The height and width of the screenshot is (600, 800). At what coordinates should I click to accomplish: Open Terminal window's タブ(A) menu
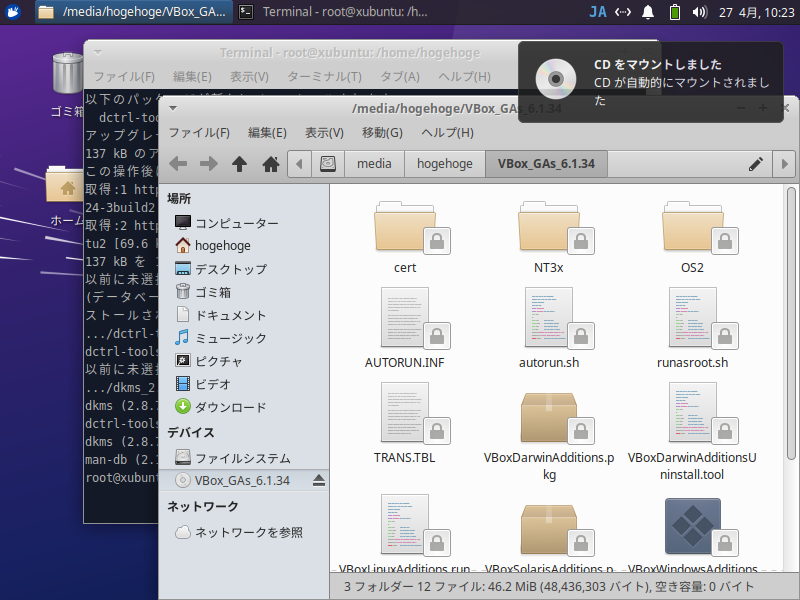tap(400, 77)
